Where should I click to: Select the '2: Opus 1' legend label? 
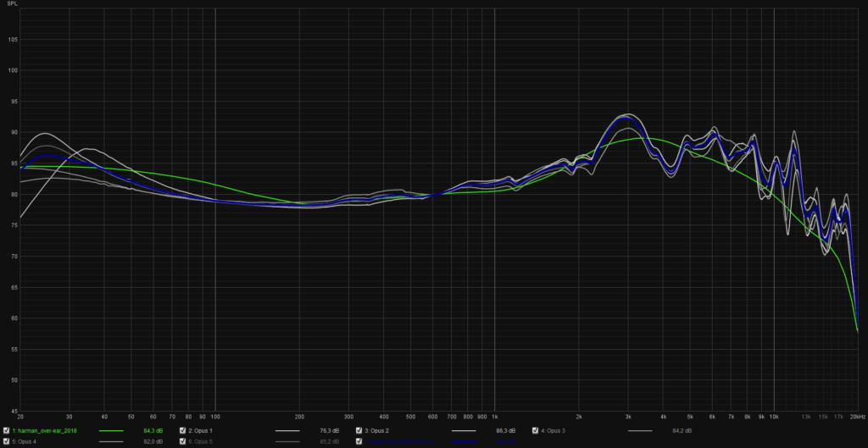pos(200,430)
